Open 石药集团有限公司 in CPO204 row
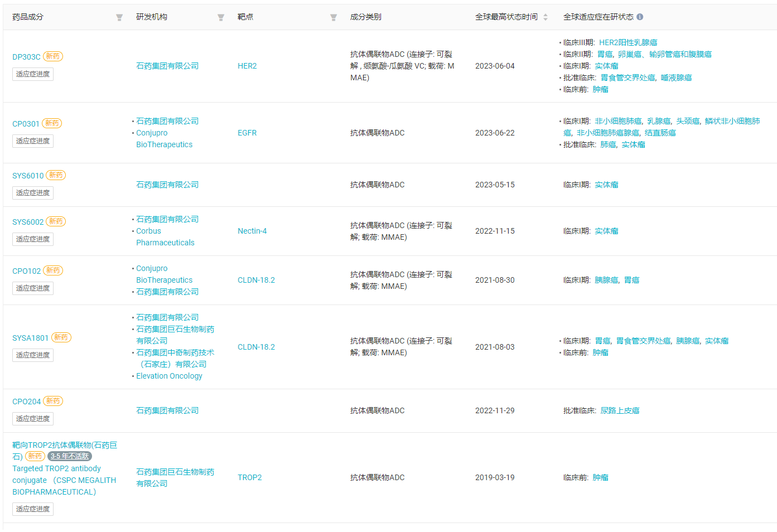 (167, 410)
